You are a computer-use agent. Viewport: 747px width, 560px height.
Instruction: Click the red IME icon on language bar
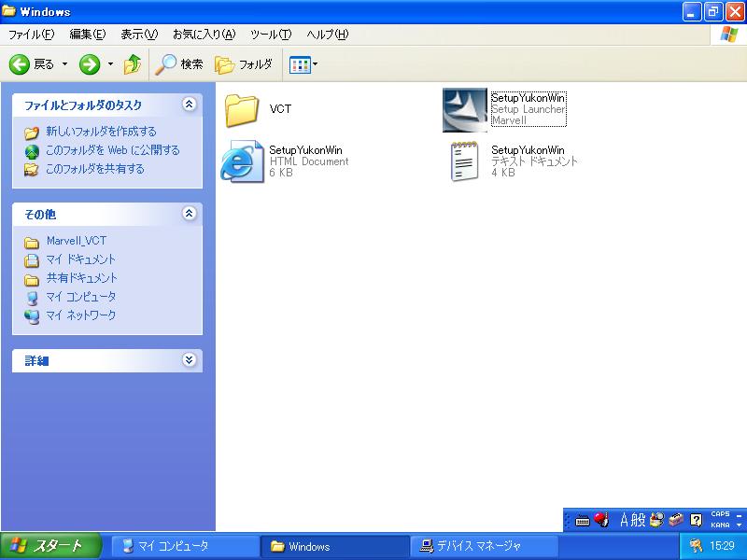coord(601,520)
